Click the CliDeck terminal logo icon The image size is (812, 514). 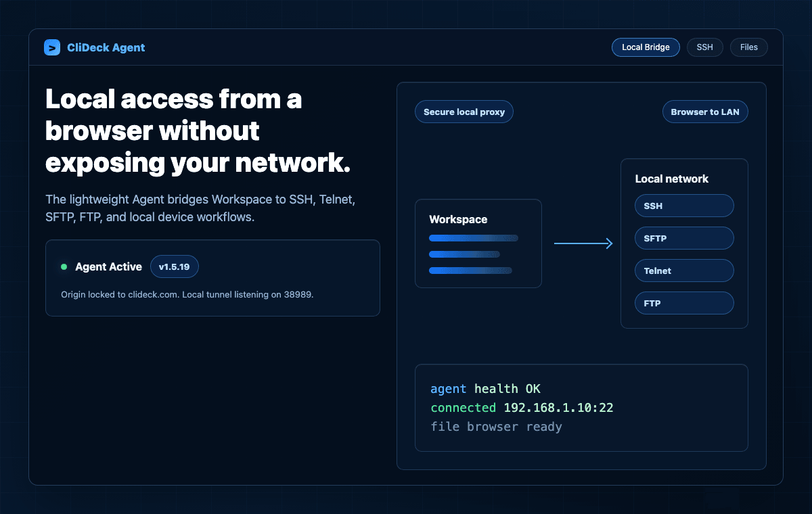click(52, 47)
